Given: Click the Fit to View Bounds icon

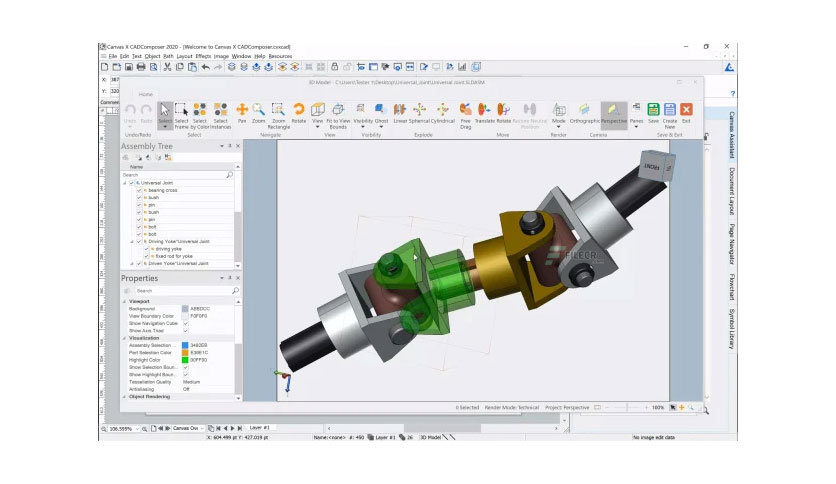Looking at the screenshot, I should (338, 116).
